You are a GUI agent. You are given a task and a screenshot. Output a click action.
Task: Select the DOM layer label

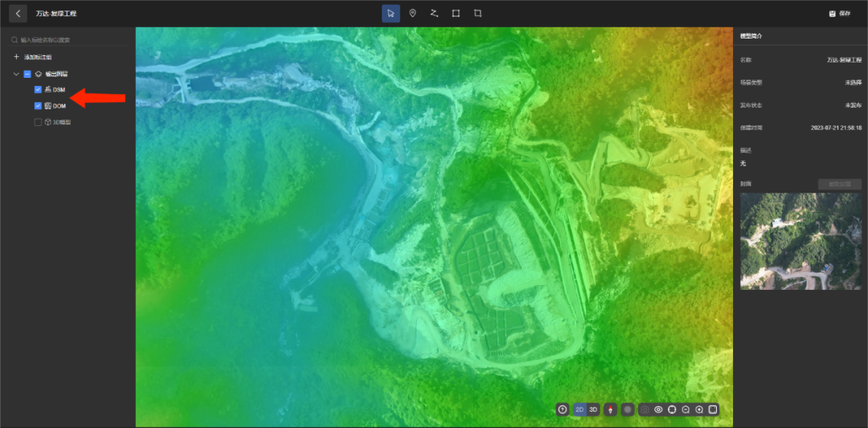pyautogui.click(x=59, y=106)
